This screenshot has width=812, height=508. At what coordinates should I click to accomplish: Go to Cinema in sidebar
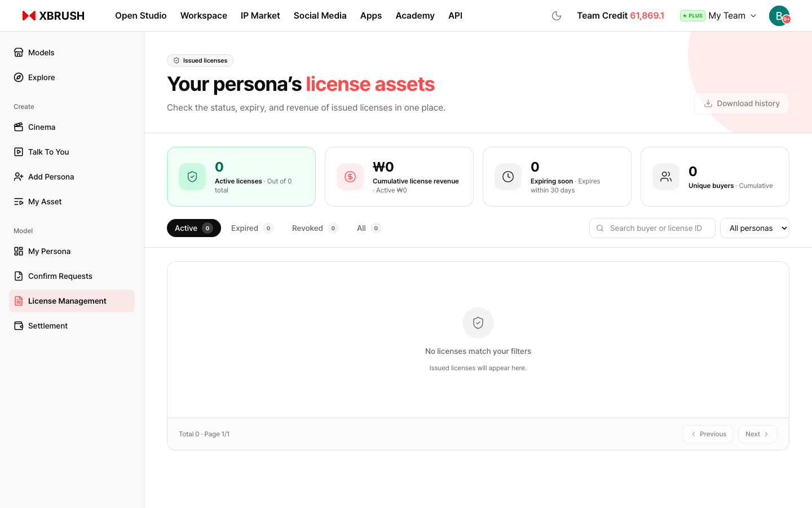(x=72, y=127)
